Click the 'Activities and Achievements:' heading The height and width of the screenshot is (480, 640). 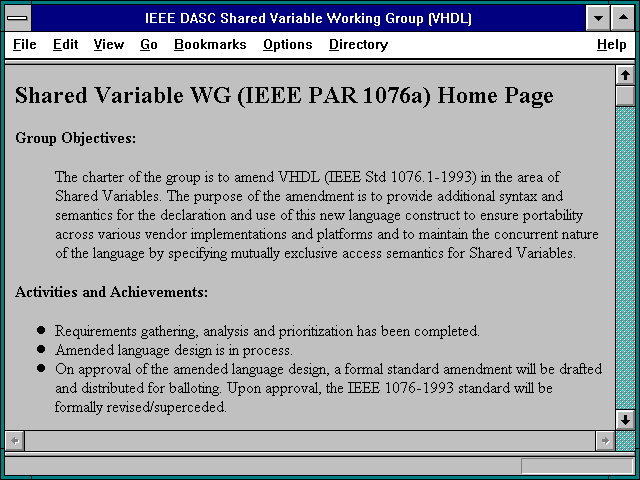coord(111,292)
